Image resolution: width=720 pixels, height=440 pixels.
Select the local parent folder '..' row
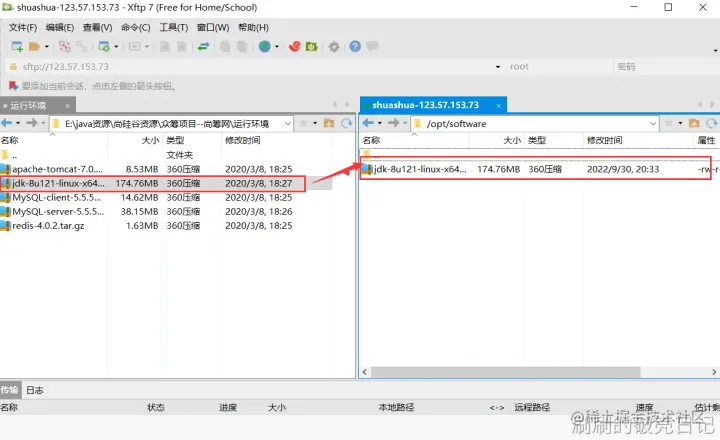point(165,155)
